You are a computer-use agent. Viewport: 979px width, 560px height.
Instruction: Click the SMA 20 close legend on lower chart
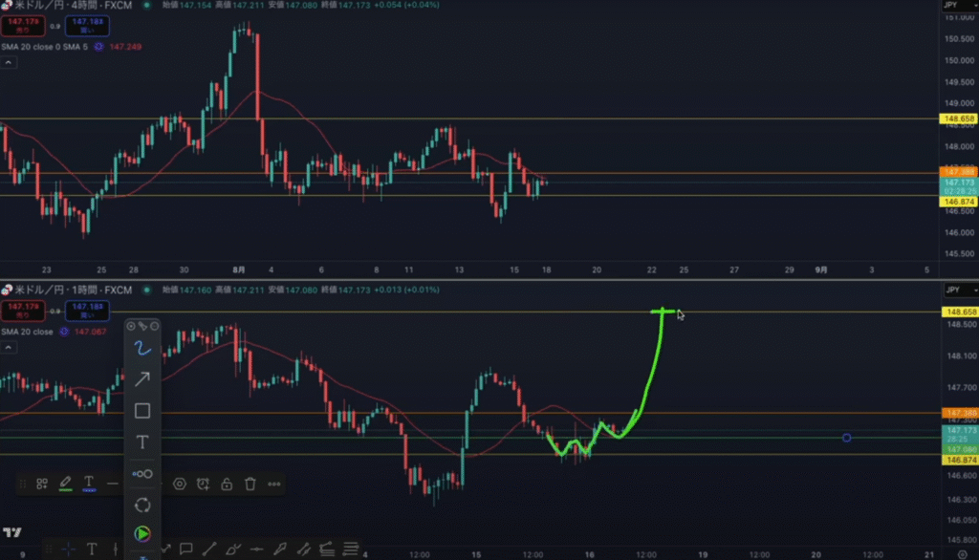[27, 332]
